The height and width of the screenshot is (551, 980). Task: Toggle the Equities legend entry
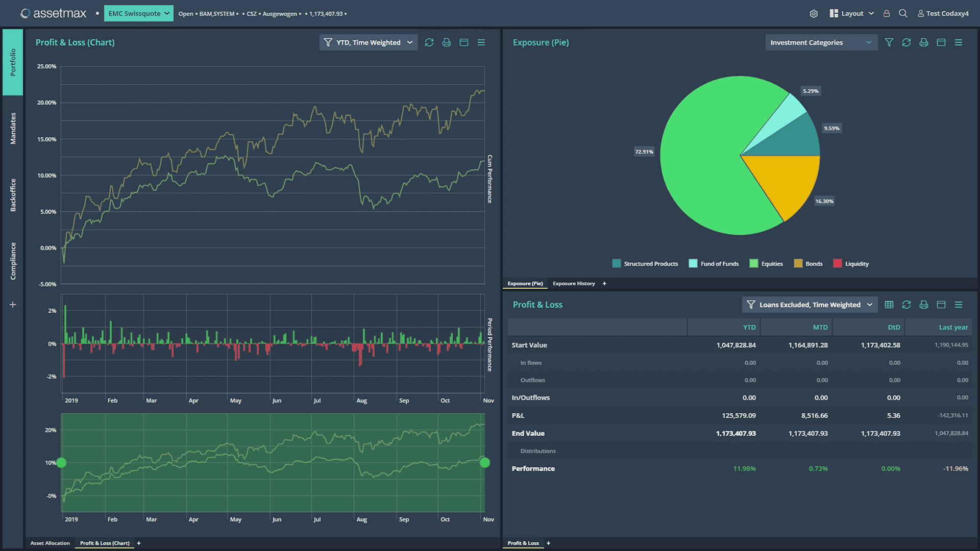tap(766, 263)
